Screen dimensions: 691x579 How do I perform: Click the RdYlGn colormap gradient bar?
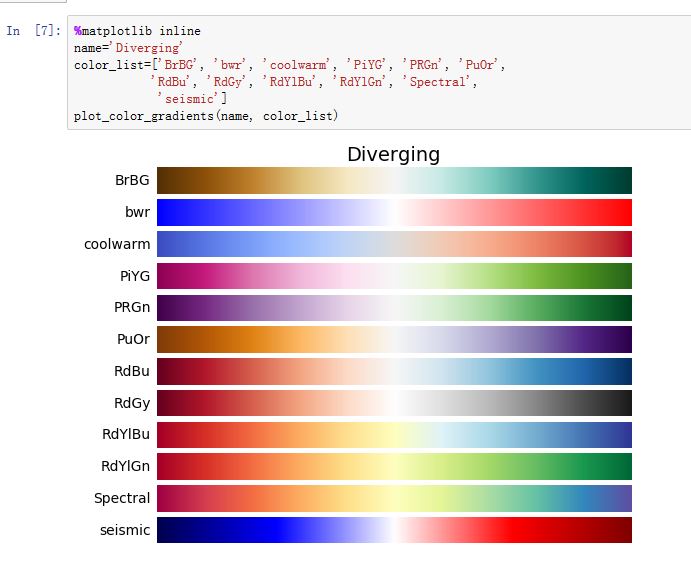pos(394,467)
